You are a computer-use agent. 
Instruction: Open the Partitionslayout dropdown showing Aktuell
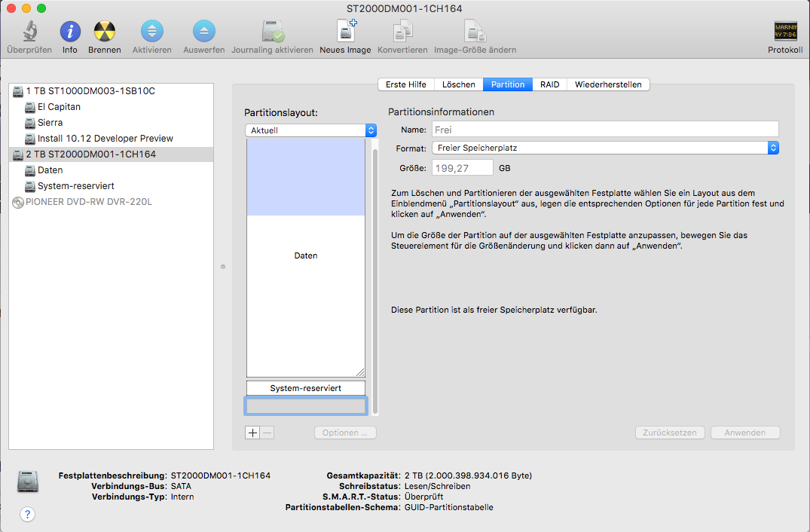point(310,130)
